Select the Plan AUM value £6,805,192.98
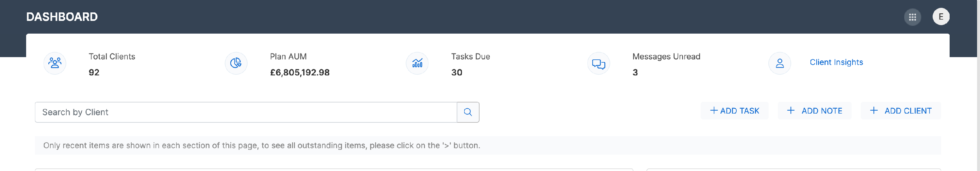This screenshot has width=980, height=171. 300,72
